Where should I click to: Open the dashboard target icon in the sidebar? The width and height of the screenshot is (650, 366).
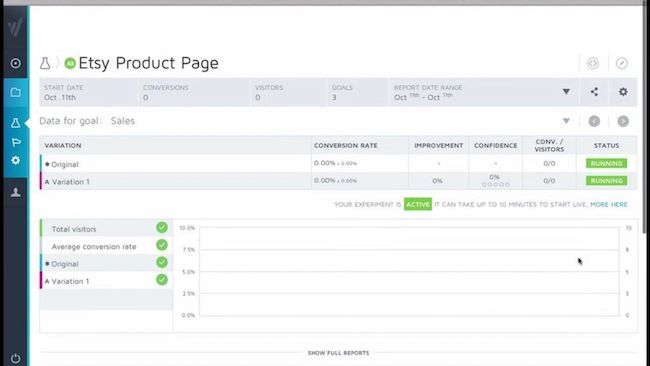point(15,63)
